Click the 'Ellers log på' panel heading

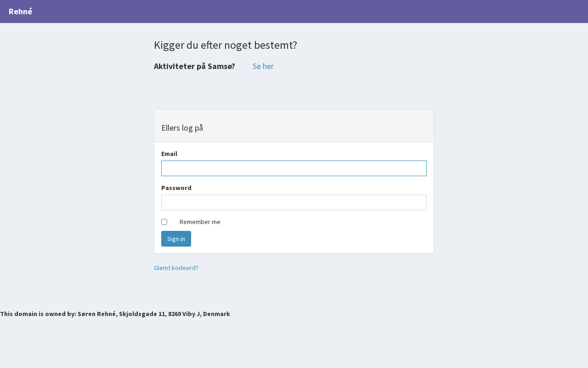coord(182,128)
